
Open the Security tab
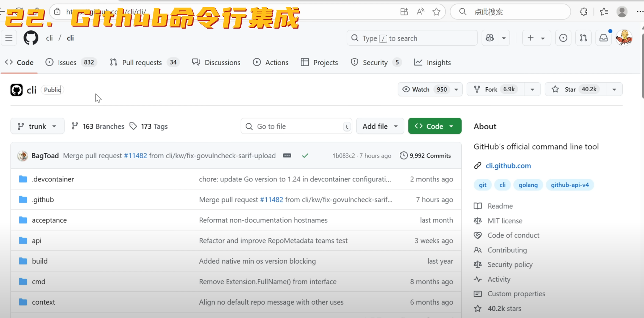[x=376, y=63]
